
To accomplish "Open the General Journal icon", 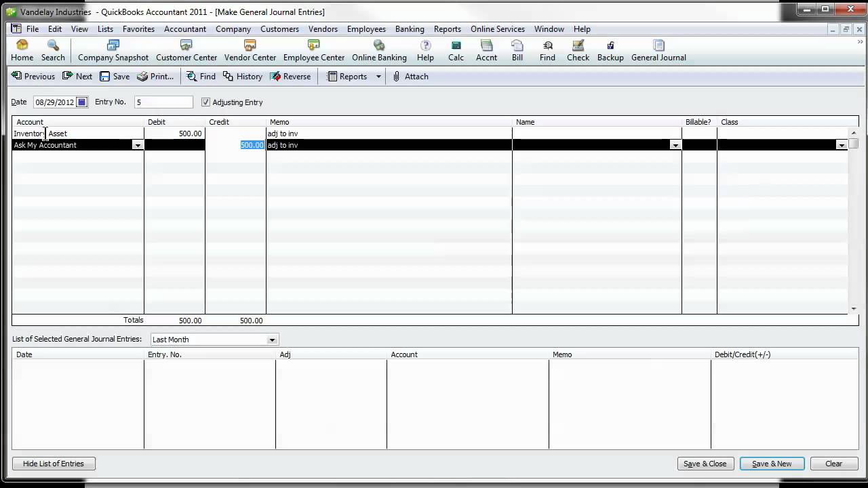I will point(658,51).
